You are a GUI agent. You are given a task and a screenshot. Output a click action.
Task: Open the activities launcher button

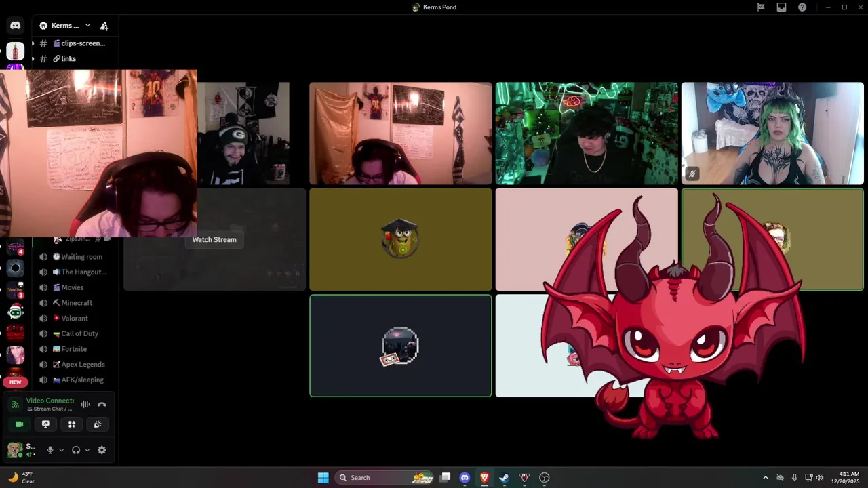click(x=72, y=424)
